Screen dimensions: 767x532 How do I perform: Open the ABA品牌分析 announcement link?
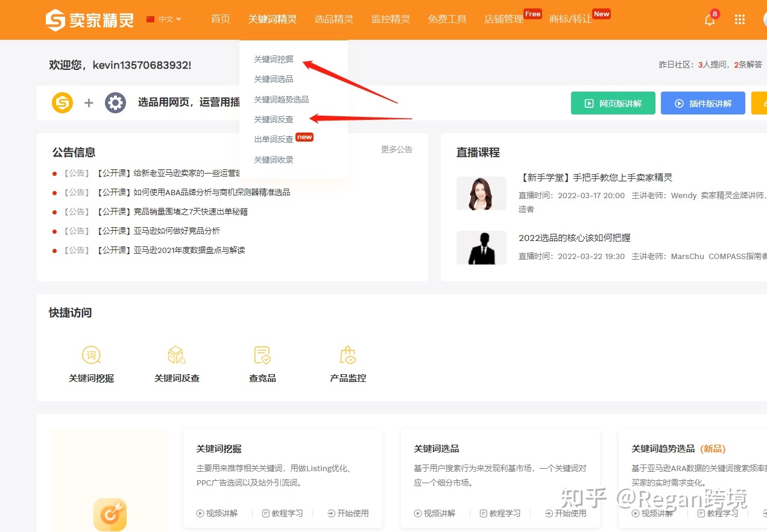[193, 192]
